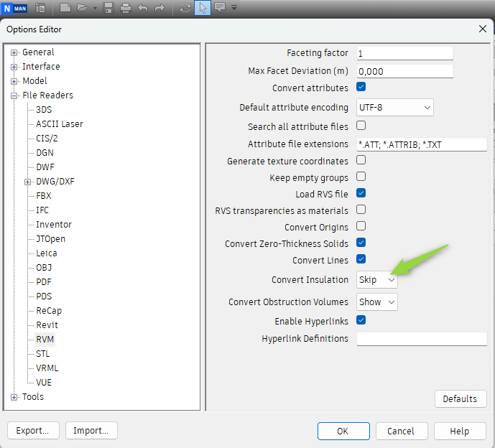Click the Faceting factor input field
The image size is (495, 448).
pos(405,53)
